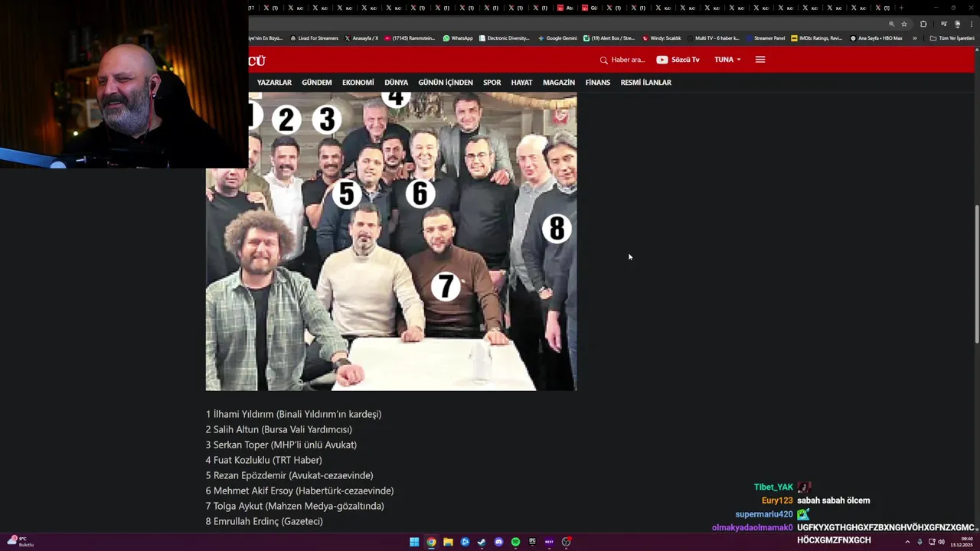Click the volume icon in system tray
This screenshot has height=551, width=980.
[x=941, y=542]
